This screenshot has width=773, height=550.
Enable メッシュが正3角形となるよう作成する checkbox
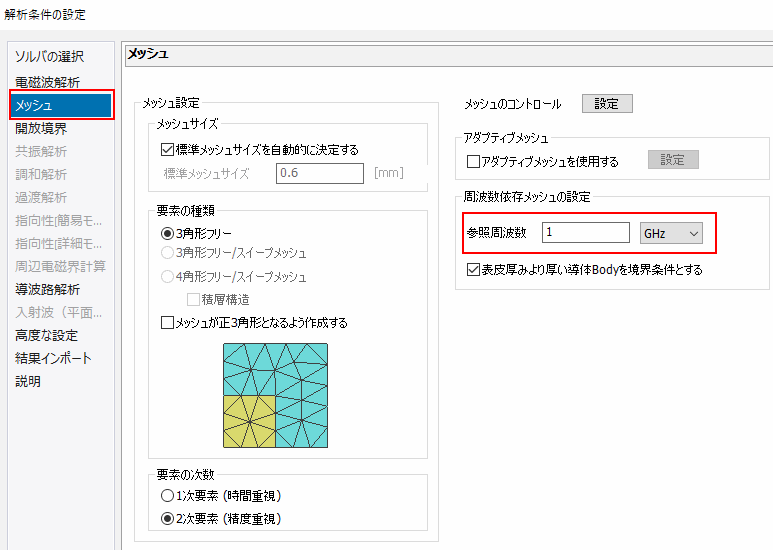pos(167,323)
